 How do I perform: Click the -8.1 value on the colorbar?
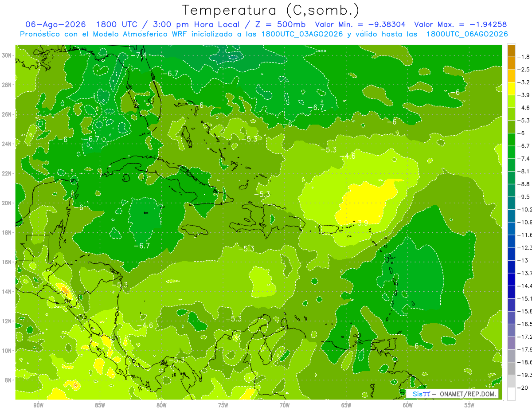click(524, 171)
